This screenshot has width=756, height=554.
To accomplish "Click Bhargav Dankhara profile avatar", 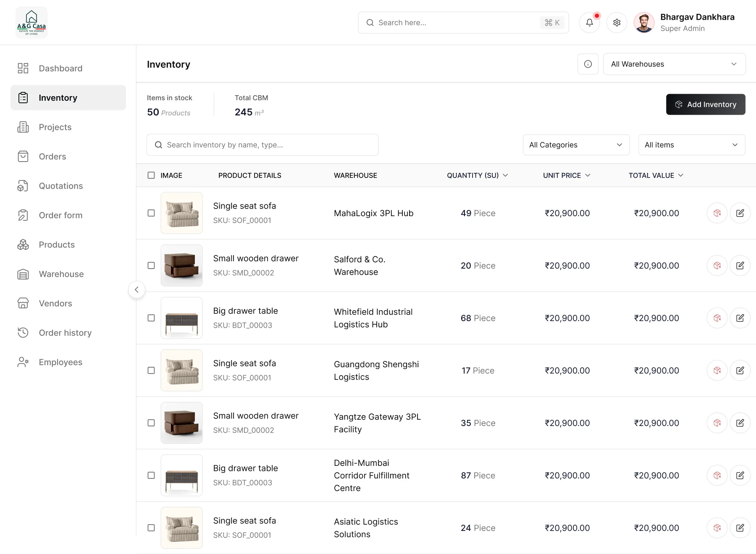I will click(644, 23).
